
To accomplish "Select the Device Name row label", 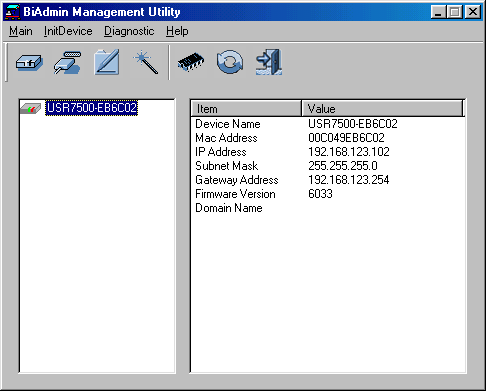I will point(228,124).
